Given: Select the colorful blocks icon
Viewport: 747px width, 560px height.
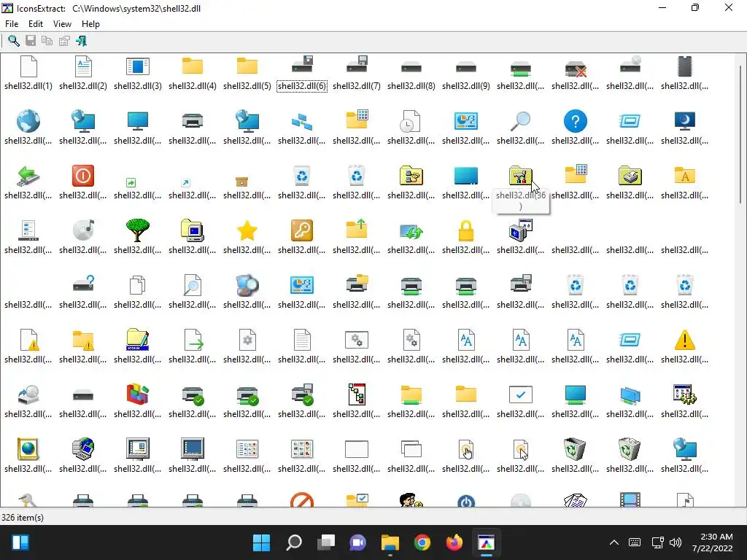Looking at the screenshot, I should (138, 394).
